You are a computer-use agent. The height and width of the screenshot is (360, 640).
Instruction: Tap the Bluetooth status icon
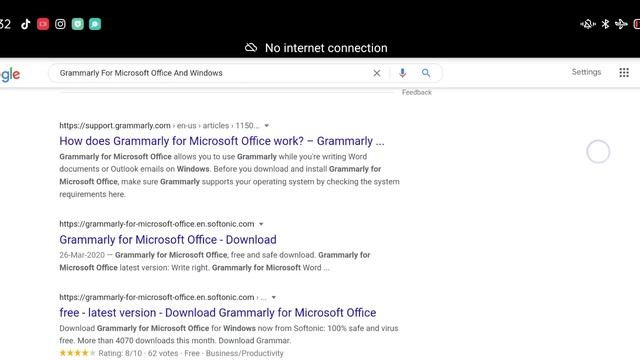(605, 24)
